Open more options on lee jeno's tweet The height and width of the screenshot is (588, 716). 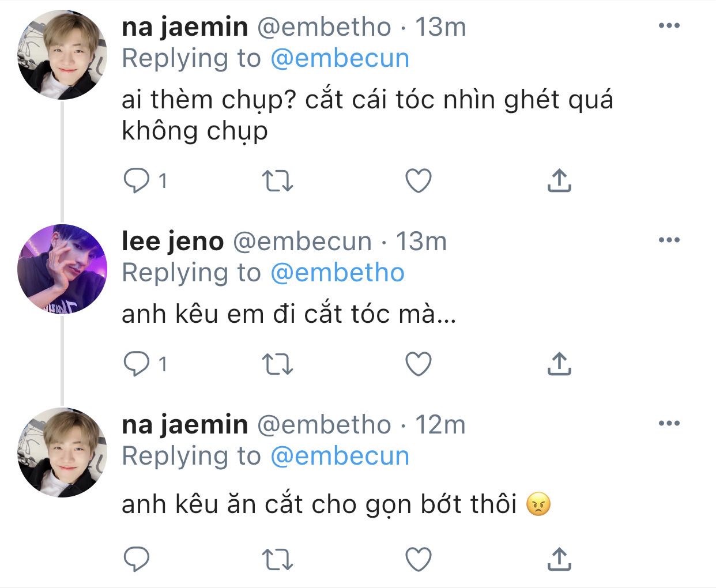point(669,240)
